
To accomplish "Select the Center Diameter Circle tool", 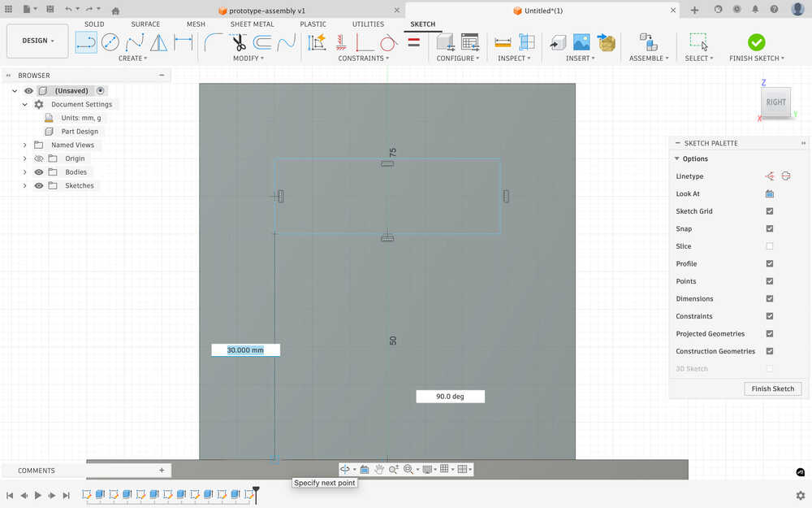I will pos(110,42).
